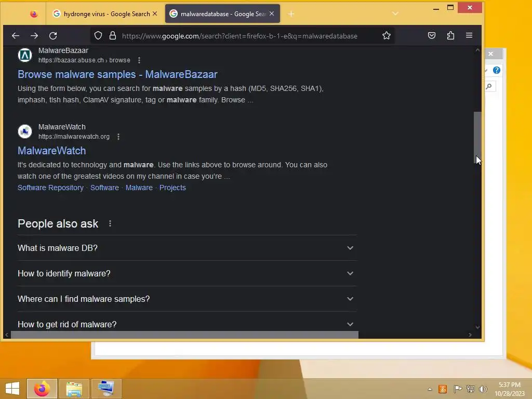Open options menu for MalwareBazaar result
This screenshot has height=399, width=532.
[139, 60]
